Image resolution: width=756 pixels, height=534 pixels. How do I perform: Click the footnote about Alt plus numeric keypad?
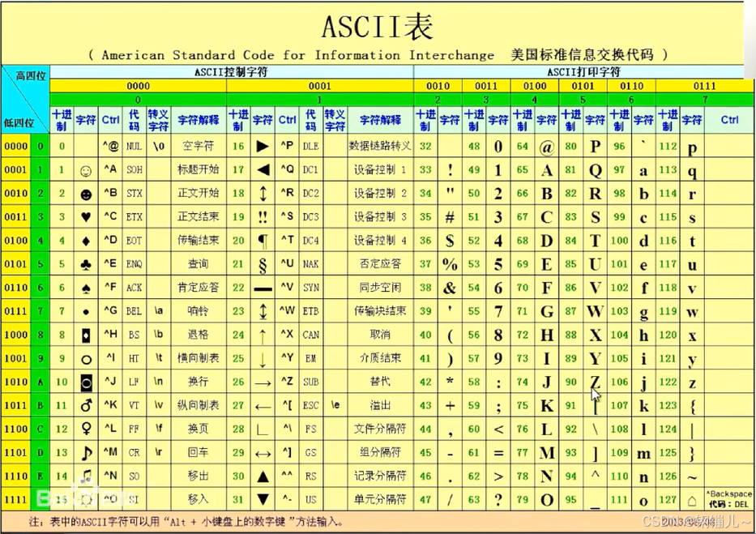click(x=186, y=522)
